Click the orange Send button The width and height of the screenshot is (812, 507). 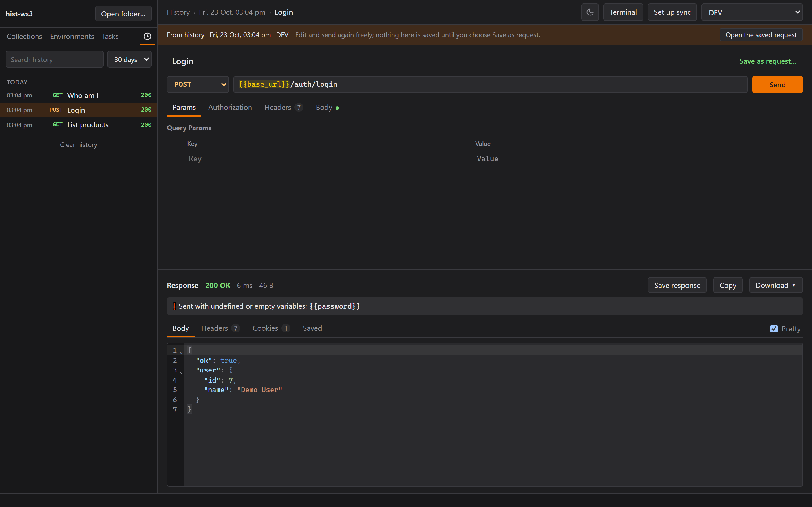pos(777,84)
